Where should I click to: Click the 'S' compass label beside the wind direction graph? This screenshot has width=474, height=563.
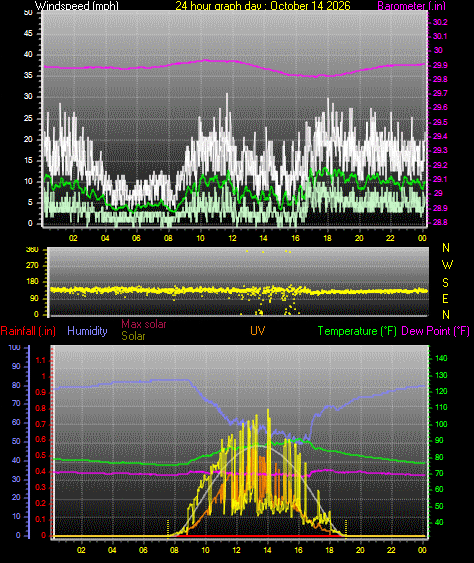[445, 283]
